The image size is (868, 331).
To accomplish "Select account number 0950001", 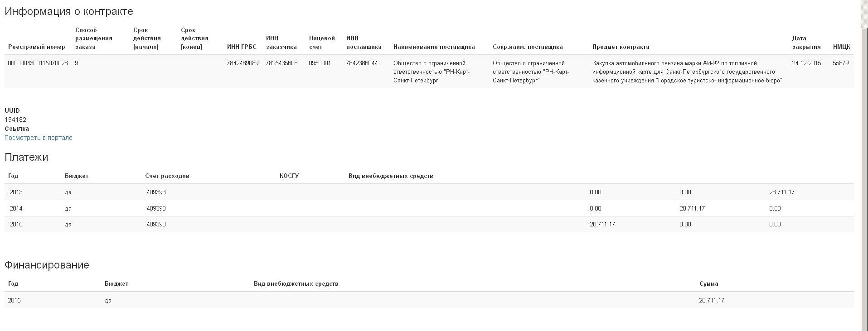I will (320, 63).
